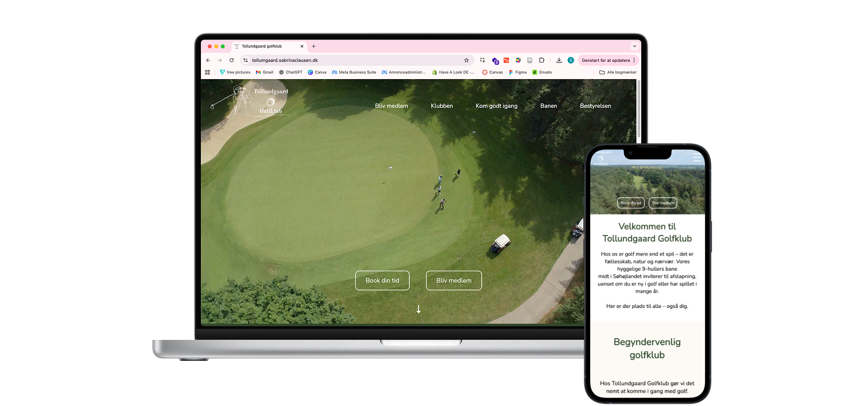Image resolution: width=868 pixels, height=406 pixels.
Task: Open the profile avatar in the toolbar
Action: tap(571, 60)
